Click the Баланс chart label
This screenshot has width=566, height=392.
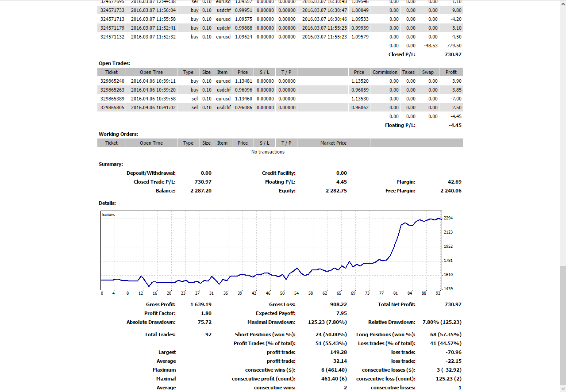109,214
